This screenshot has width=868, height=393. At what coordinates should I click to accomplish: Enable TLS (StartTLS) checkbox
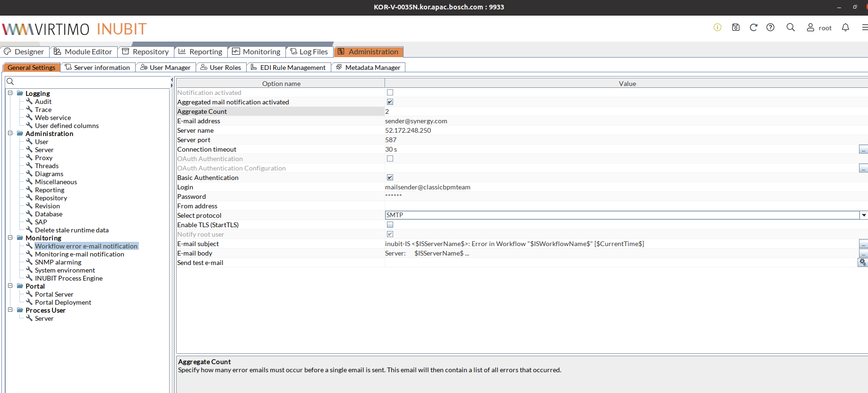pyautogui.click(x=390, y=225)
